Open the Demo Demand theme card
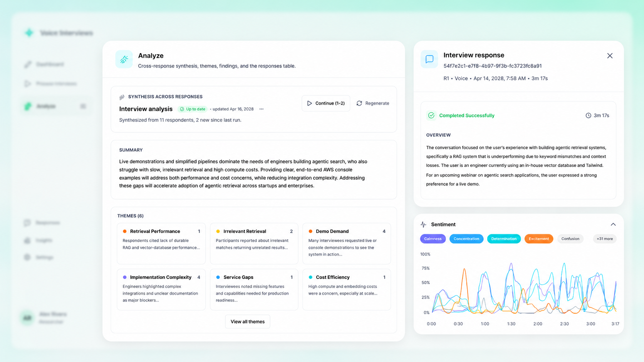The image size is (644, 362). tap(347, 244)
